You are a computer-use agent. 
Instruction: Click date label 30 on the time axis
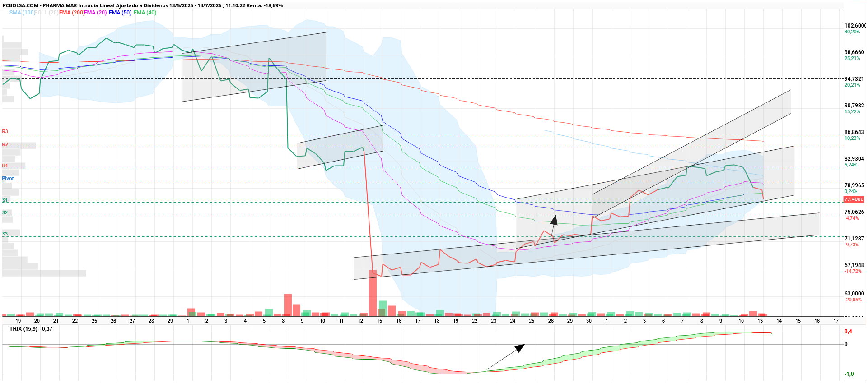click(x=589, y=321)
